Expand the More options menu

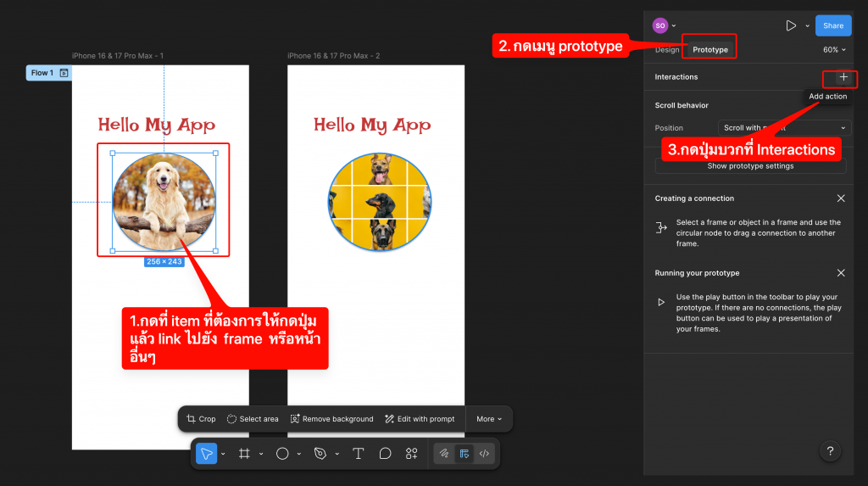click(488, 419)
